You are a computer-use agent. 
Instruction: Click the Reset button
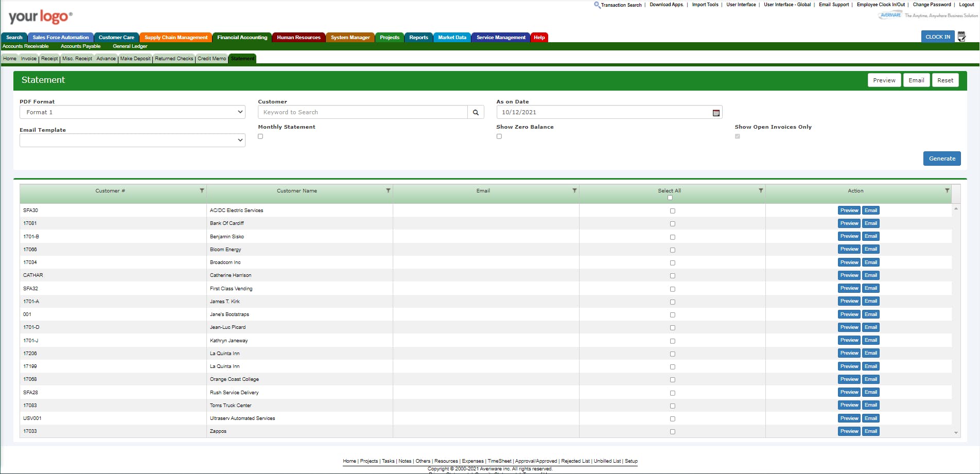945,80
